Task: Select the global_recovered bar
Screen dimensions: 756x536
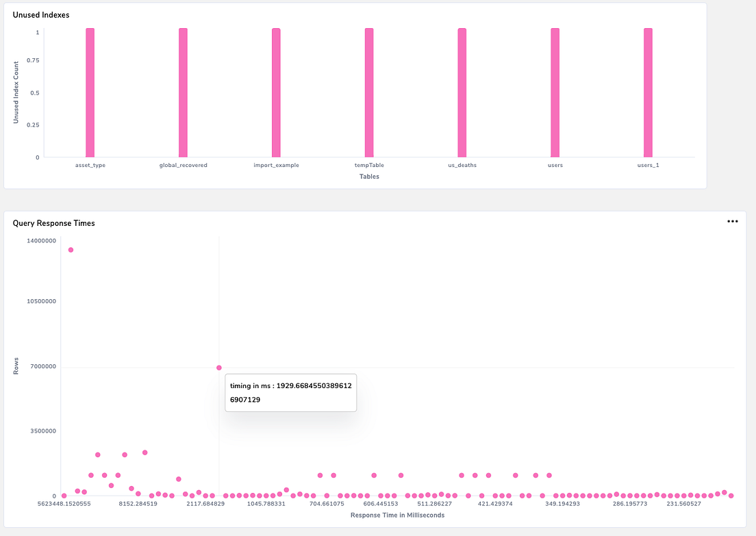Action: tap(182, 92)
